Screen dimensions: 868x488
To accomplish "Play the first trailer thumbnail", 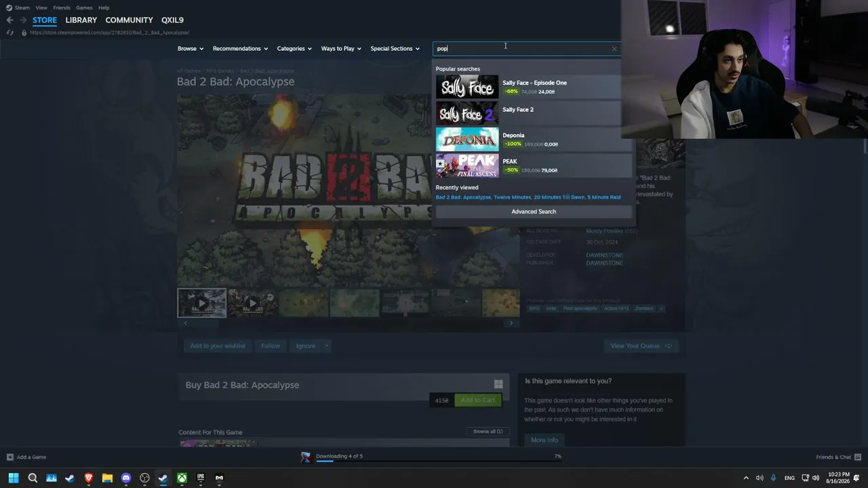I will click(x=202, y=303).
